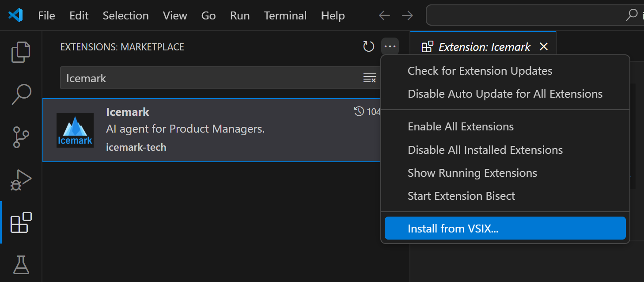The width and height of the screenshot is (644, 282).
Task: Click the VS Code logo icon
Action: (15, 15)
